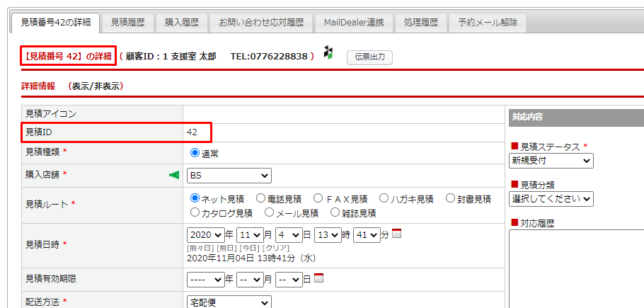
Task: Open the 予約メール解除 tab
Action: pos(488,23)
